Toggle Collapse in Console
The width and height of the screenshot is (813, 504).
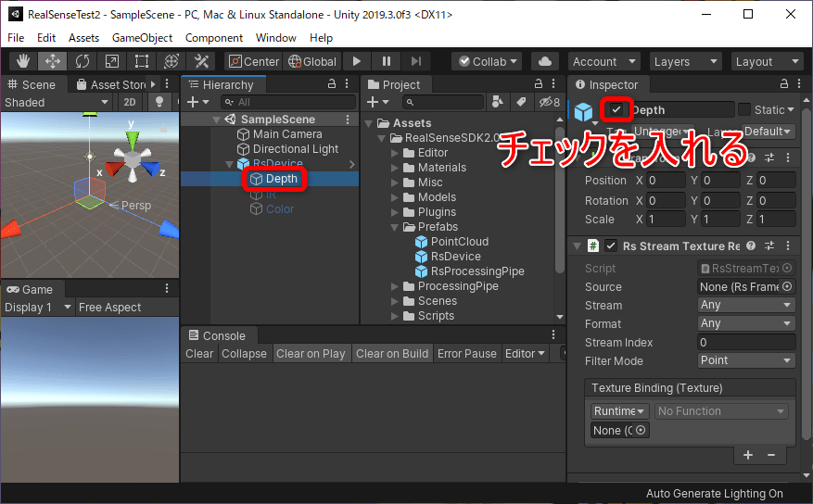[x=244, y=354]
